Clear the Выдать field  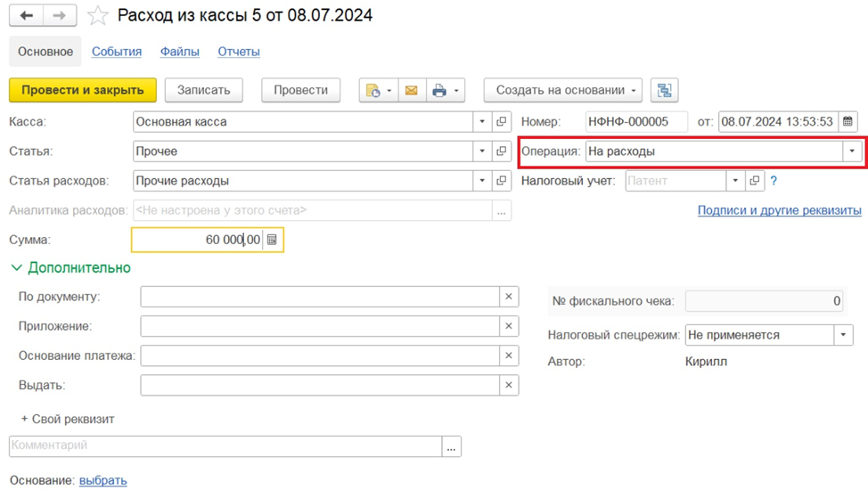click(509, 386)
